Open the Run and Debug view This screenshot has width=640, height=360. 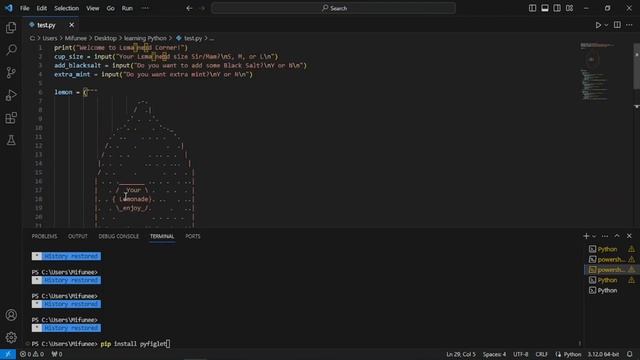tap(11, 95)
